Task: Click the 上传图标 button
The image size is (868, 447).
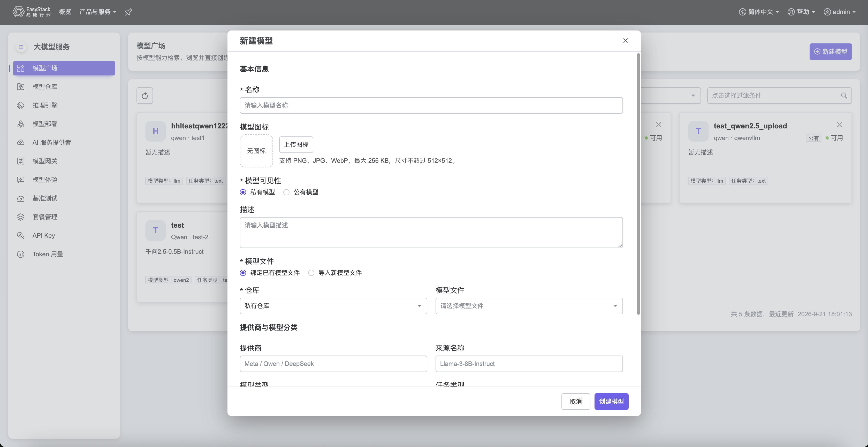Action: click(x=296, y=144)
